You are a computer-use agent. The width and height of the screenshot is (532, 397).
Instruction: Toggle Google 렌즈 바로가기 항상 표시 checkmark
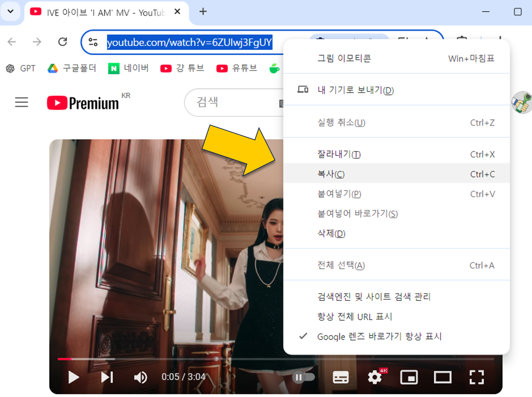(x=396, y=336)
